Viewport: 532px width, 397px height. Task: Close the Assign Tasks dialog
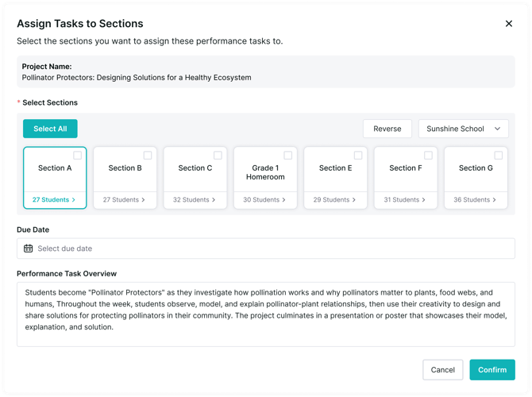click(509, 24)
